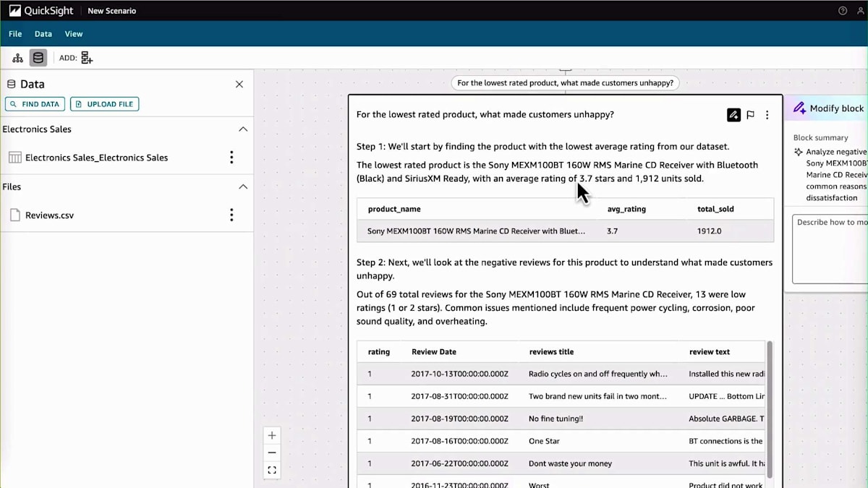Viewport: 868px width, 488px height.
Task: Click the reviews title column header
Action: pyautogui.click(x=551, y=352)
